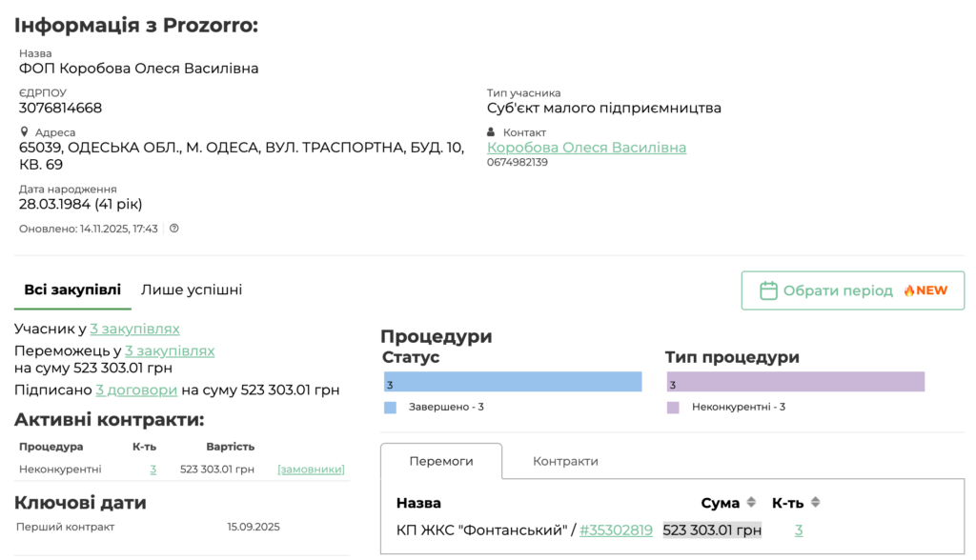Open the Учасник у 3 закупівлях link

[x=134, y=329]
